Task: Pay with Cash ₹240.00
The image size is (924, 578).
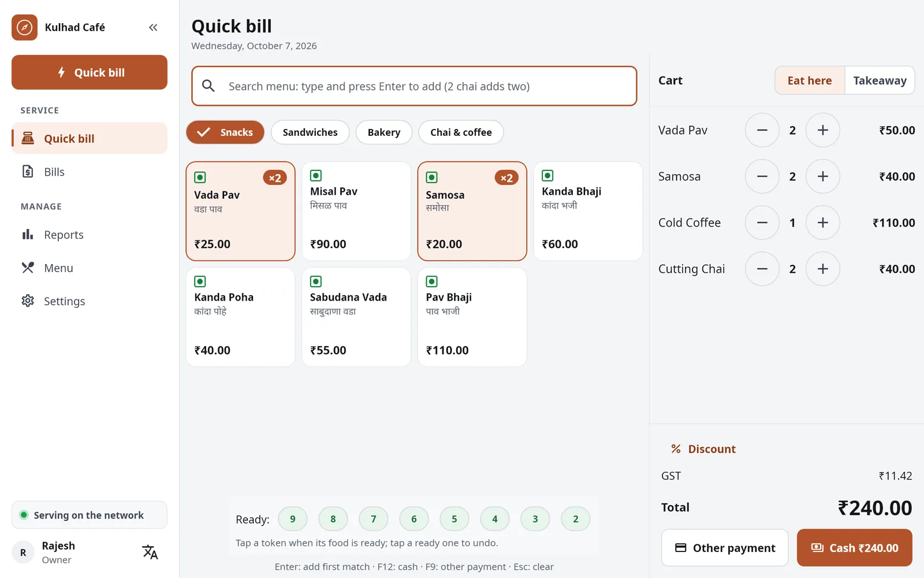Action: [x=855, y=548]
